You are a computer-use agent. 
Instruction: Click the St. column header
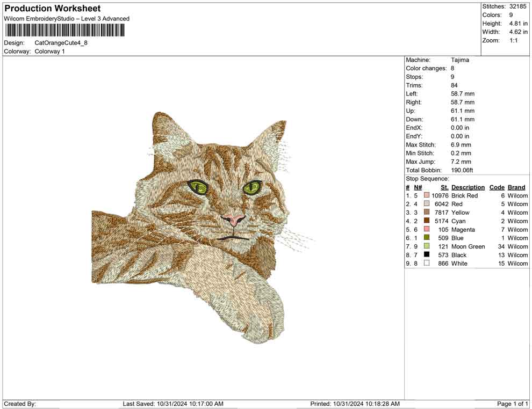[444, 187]
